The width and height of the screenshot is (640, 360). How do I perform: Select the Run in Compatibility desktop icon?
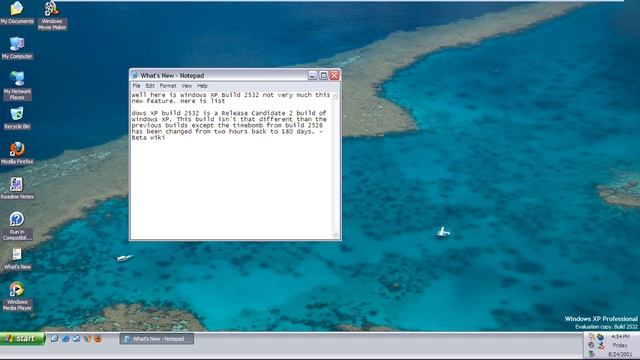(x=17, y=226)
